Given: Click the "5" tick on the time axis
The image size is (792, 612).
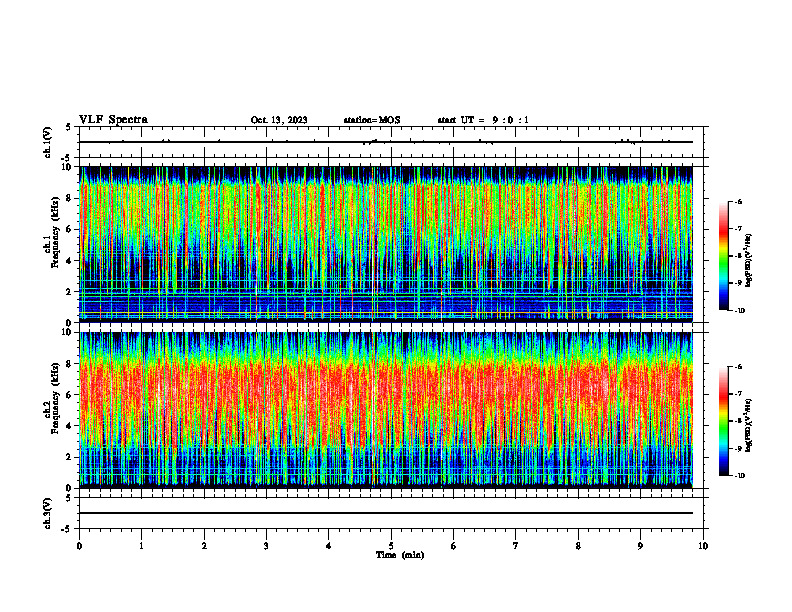Looking at the screenshot, I should pyautogui.click(x=391, y=546).
